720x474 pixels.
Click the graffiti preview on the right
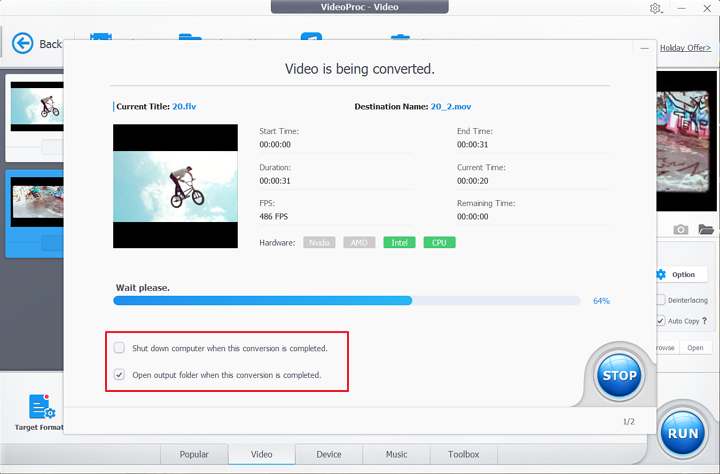(x=686, y=141)
